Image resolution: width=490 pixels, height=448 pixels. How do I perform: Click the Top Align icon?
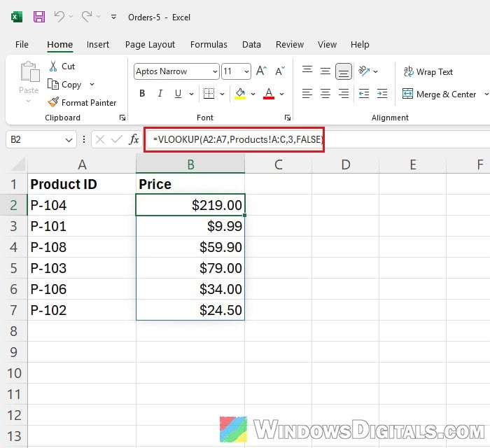(307, 70)
